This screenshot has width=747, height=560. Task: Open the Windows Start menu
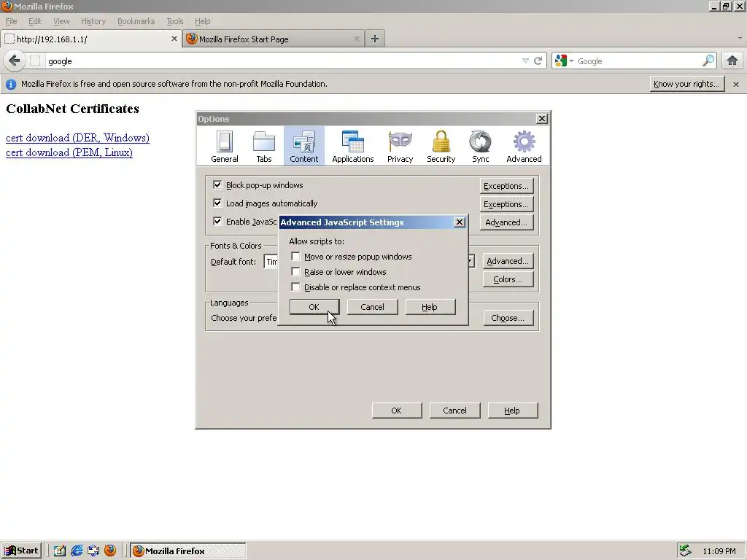point(21,551)
